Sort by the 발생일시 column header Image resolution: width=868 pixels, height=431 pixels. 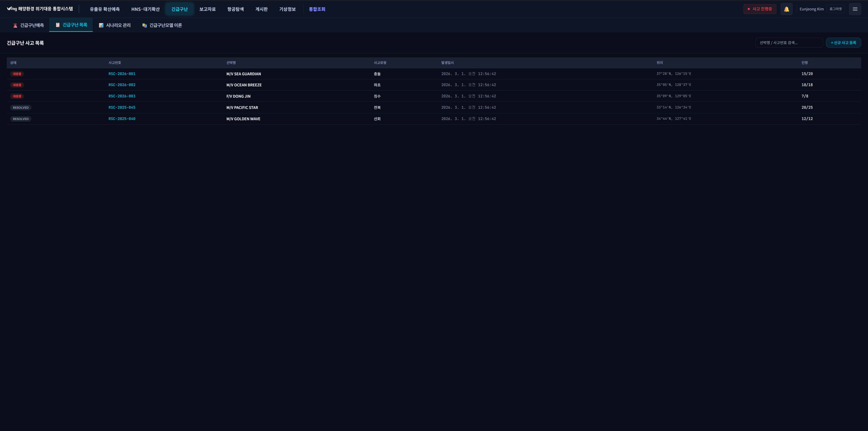click(447, 63)
